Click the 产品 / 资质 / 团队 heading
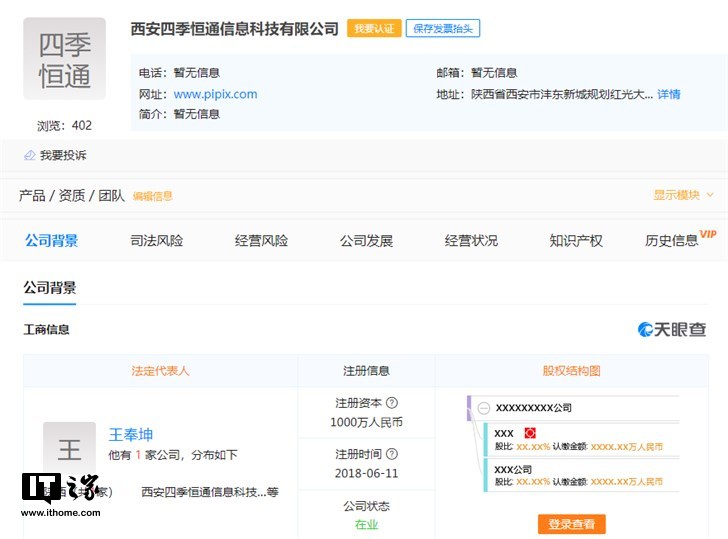The image size is (728, 539). tap(72, 195)
